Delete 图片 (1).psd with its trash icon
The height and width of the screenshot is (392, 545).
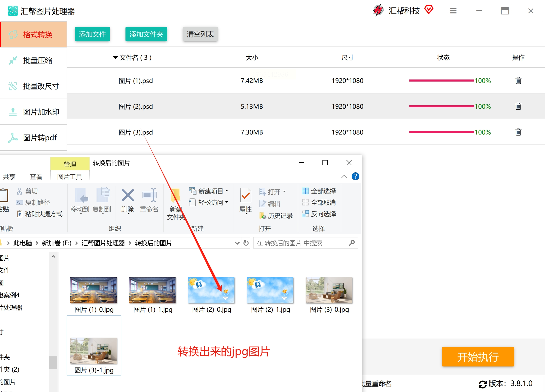pos(518,81)
